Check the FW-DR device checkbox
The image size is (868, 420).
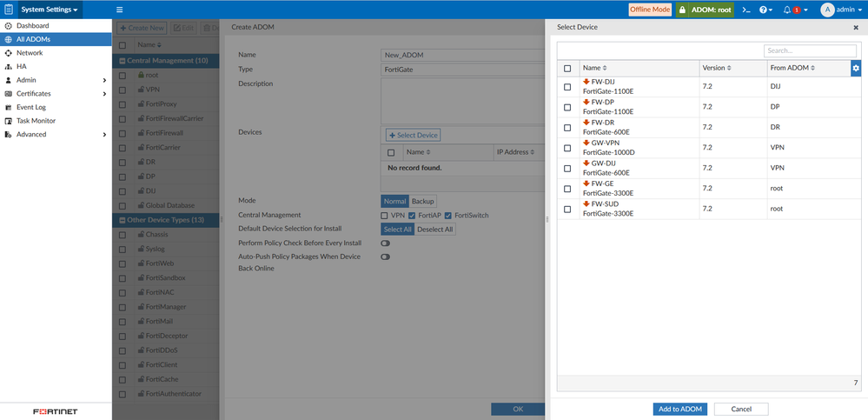[567, 128]
